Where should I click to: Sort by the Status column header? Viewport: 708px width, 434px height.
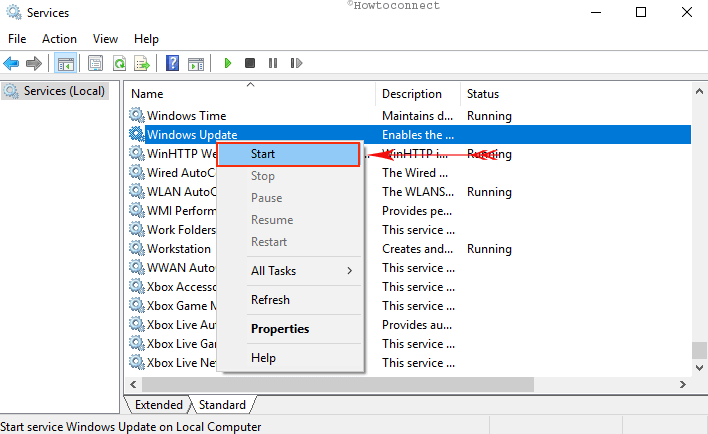(x=483, y=93)
